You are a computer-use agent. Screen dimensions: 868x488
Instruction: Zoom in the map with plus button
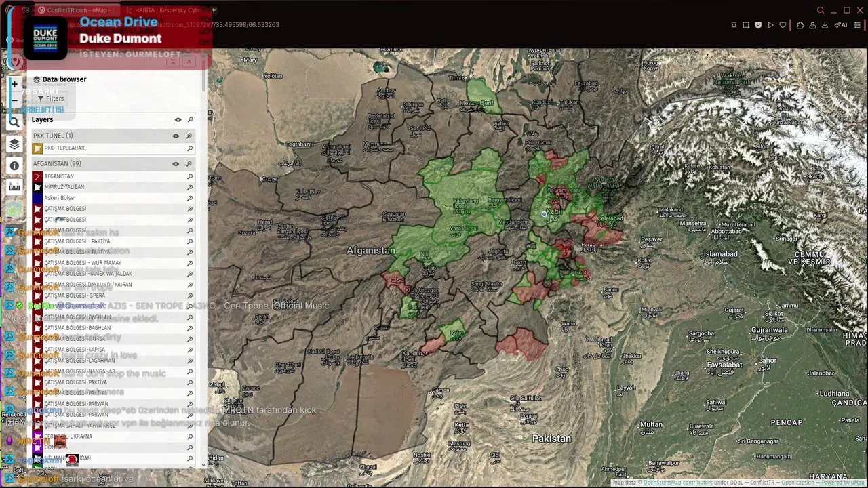(x=14, y=85)
